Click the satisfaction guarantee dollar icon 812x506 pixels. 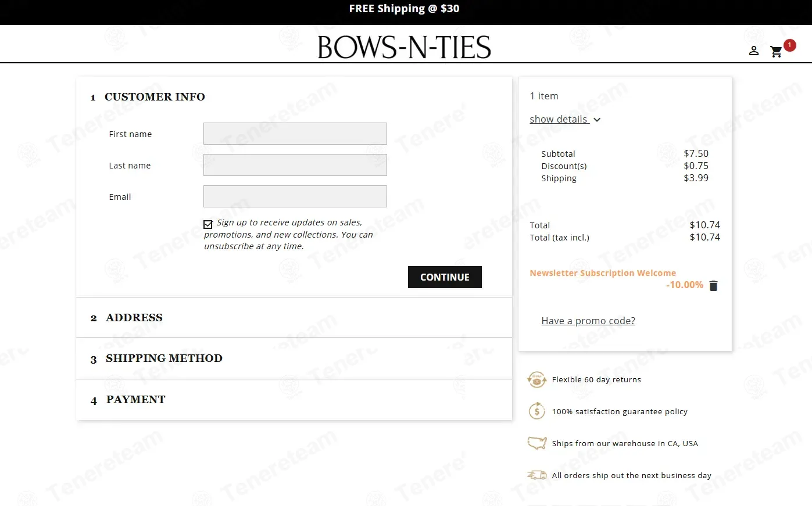(x=536, y=411)
